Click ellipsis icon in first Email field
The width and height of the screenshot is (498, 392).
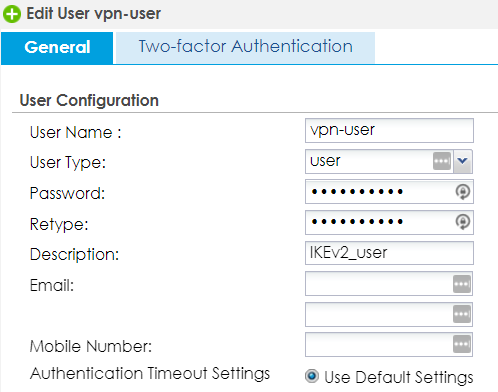point(462,284)
